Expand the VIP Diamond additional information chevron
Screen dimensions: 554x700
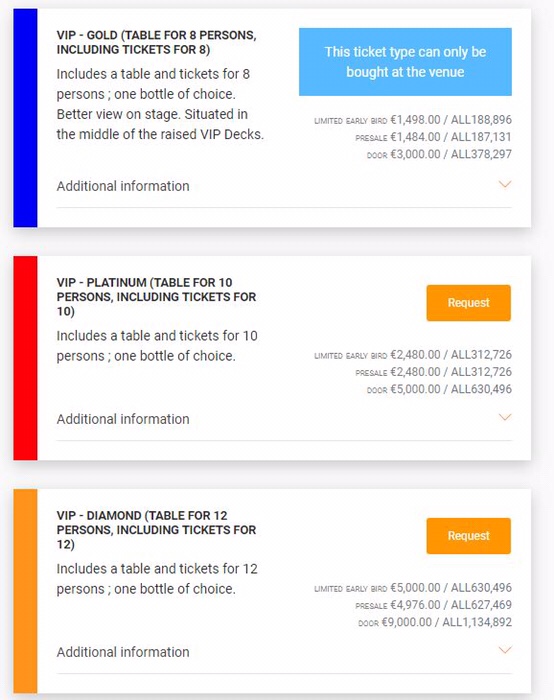tap(504, 650)
